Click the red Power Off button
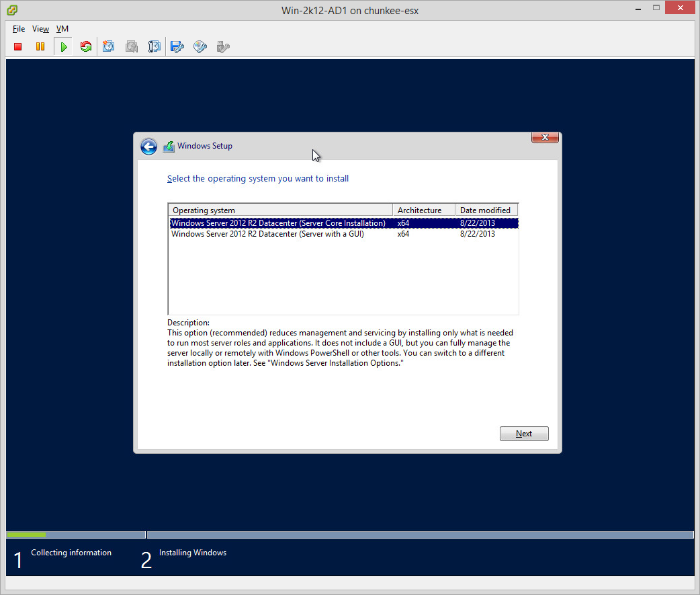Screen dimensions: 700x595 [x=18, y=47]
